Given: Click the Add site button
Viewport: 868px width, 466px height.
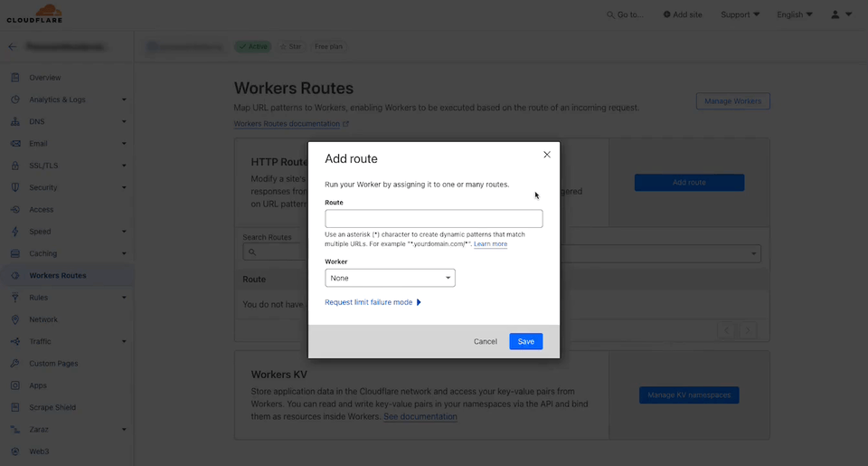Looking at the screenshot, I should click(683, 15).
